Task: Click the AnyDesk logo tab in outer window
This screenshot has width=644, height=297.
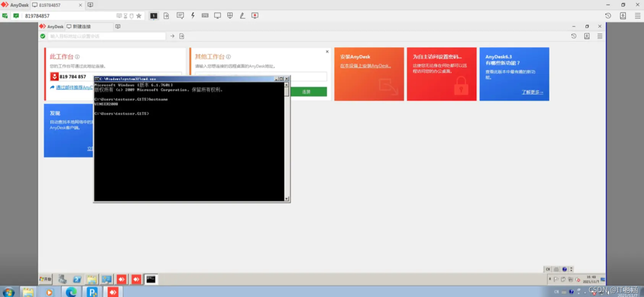Action: (x=15, y=5)
